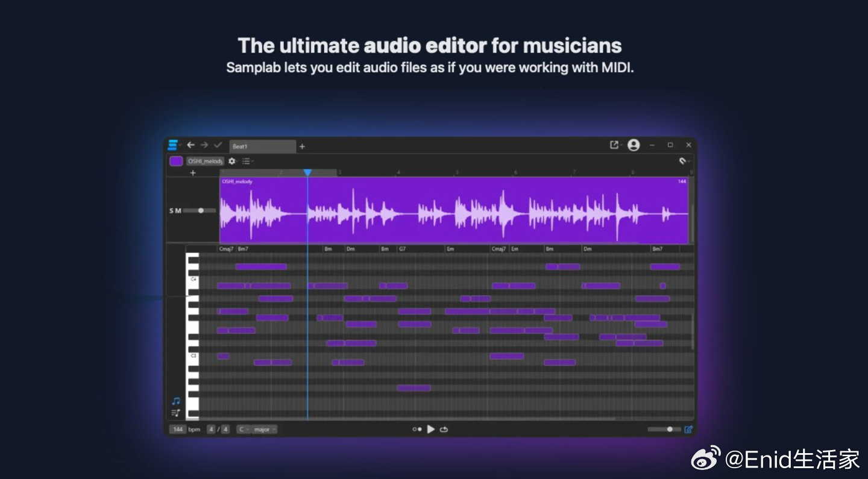Mute the OSHI_melody track with M
Image resolution: width=868 pixels, height=479 pixels.
pos(178,211)
